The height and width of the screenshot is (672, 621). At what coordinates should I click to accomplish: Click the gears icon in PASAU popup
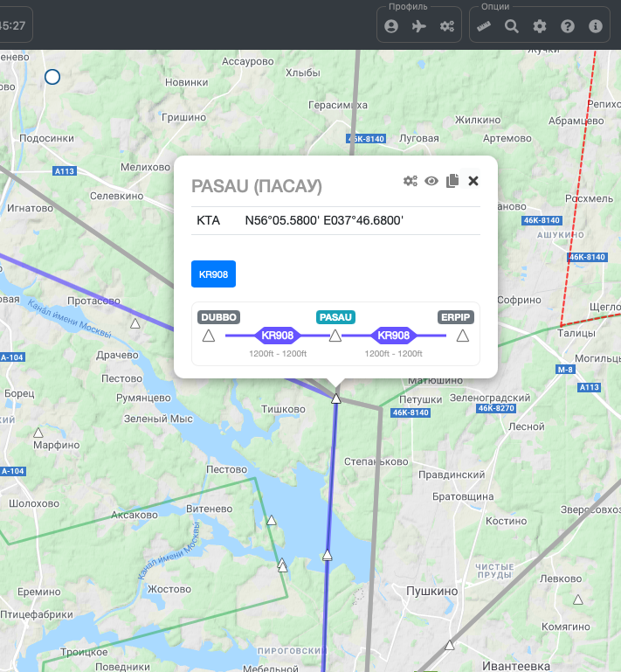pos(410,181)
